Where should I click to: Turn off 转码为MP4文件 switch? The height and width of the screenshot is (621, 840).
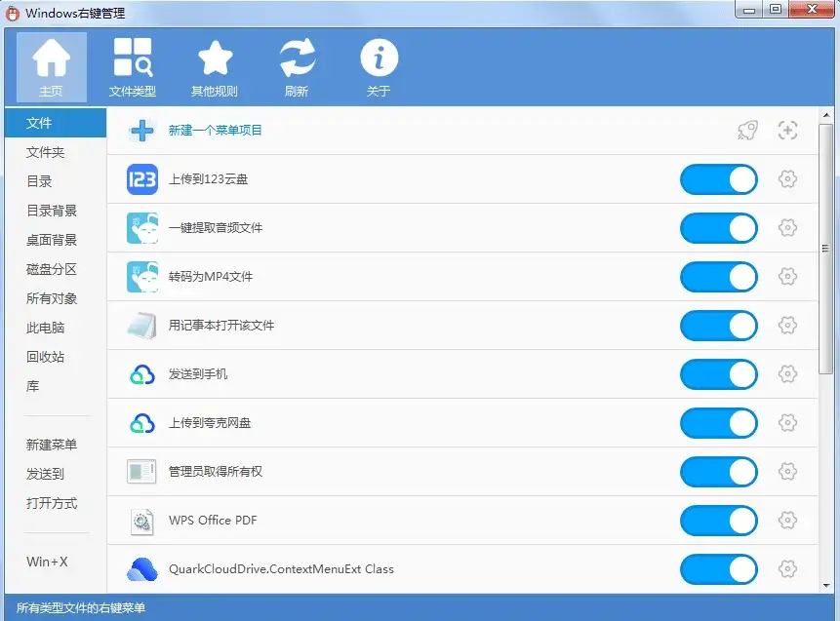pyautogui.click(x=718, y=277)
